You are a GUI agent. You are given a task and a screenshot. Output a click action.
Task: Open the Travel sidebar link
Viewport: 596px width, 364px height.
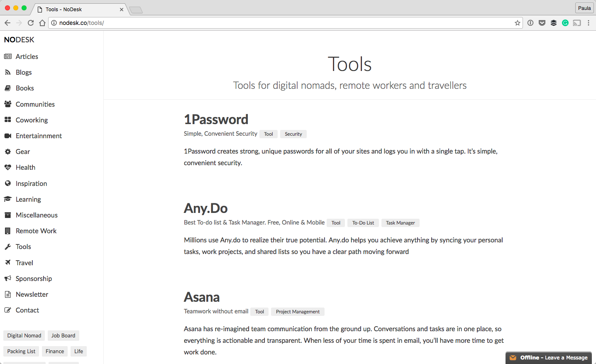pyautogui.click(x=24, y=263)
